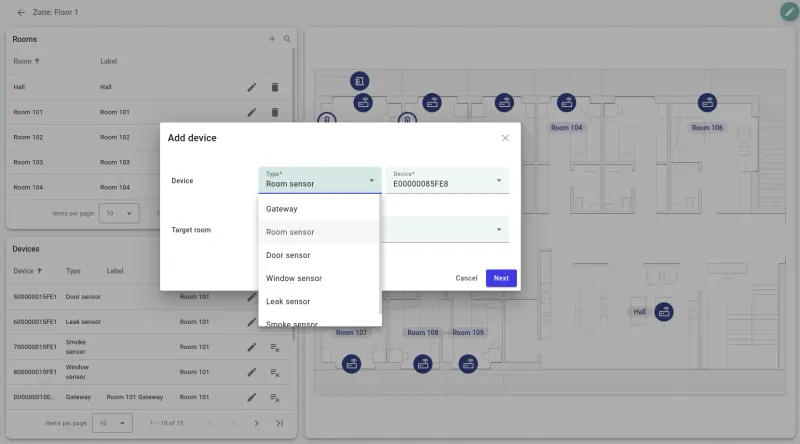Viewport: 800px width, 444px height.
Task: Unassign the Room 101 Gateway device
Action: [274, 398]
